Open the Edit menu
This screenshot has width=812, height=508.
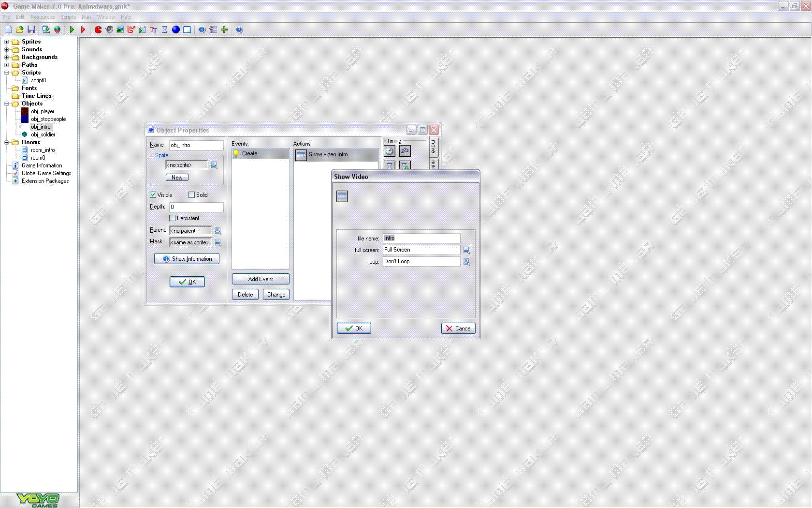click(20, 17)
